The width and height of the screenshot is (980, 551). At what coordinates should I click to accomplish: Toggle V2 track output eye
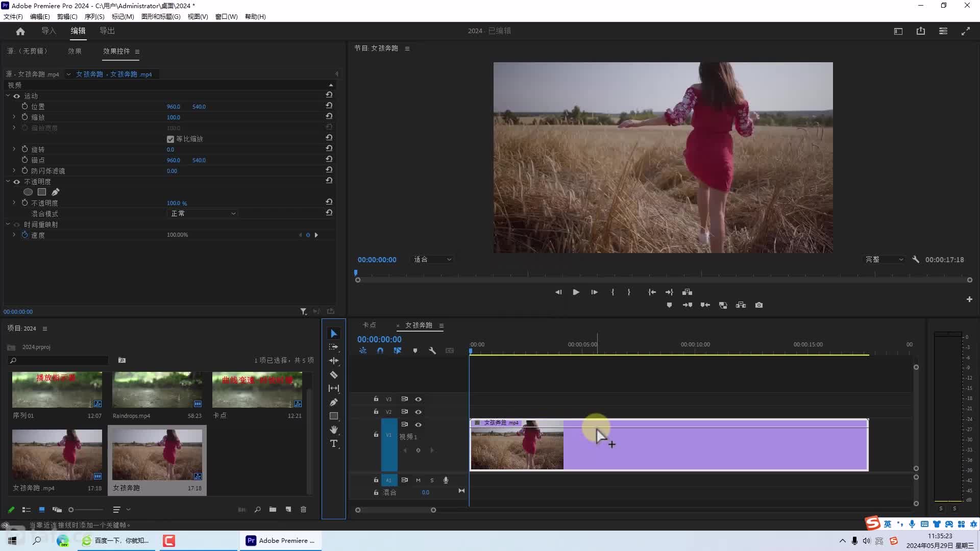(x=418, y=412)
